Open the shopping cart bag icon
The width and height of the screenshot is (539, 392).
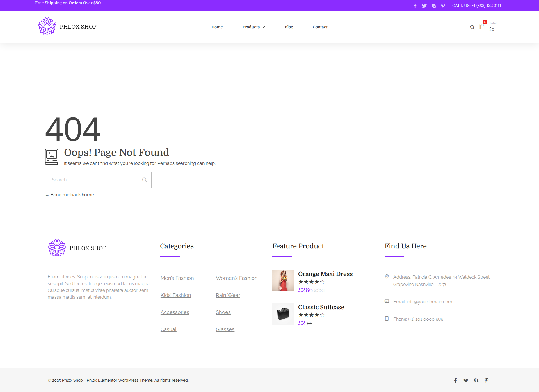[x=482, y=27]
